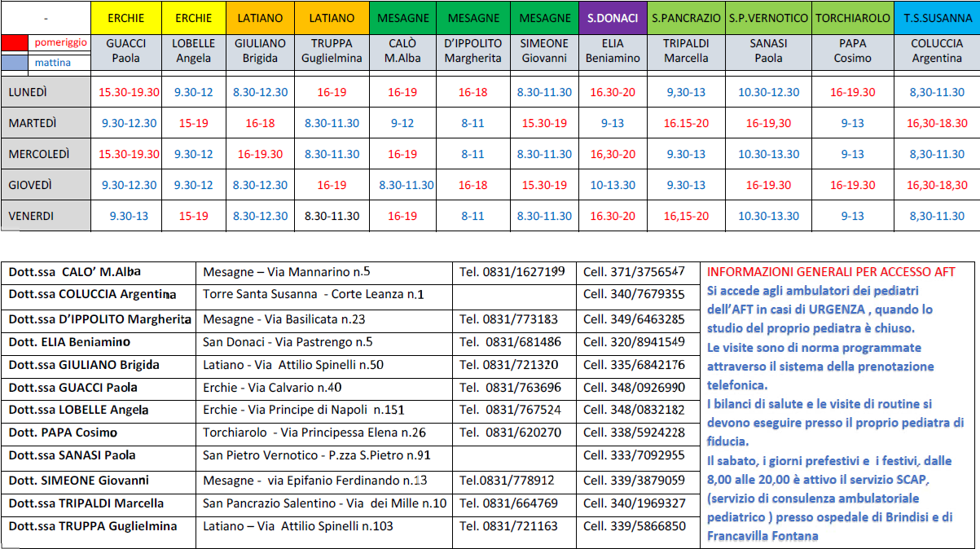980x549 pixels.
Task: Select the MERCOLEDÌ row label
Action: click(39, 154)
